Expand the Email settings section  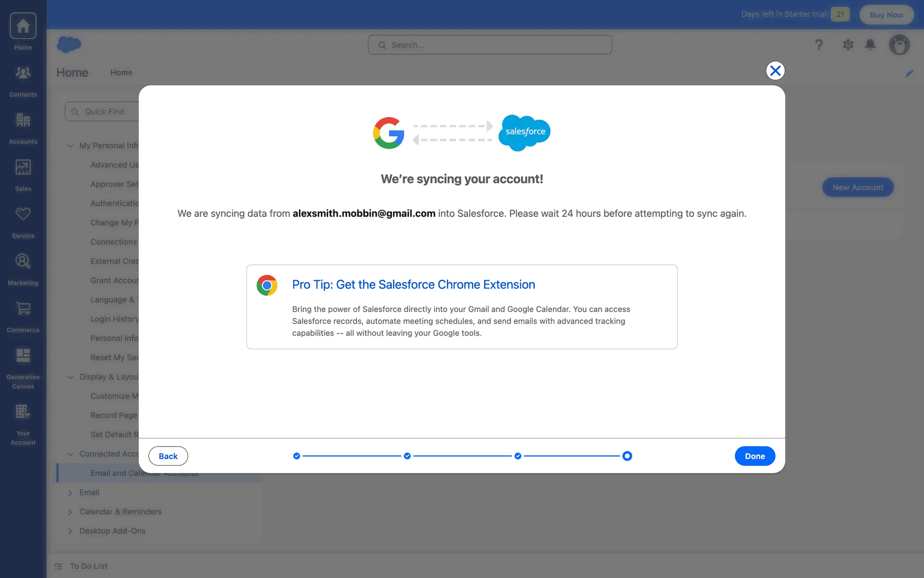point(70,492)
